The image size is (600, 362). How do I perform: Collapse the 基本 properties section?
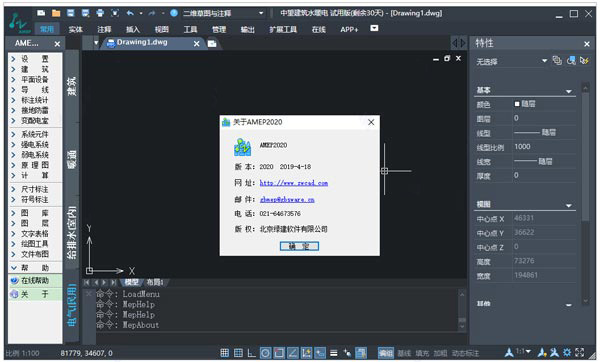point(569,91)
